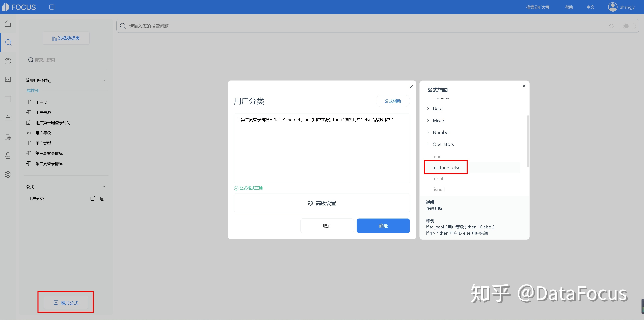Screen dimensions: 644x320
Task: Open the dashboard board sidebar icon
Action: tap(8, 80)
